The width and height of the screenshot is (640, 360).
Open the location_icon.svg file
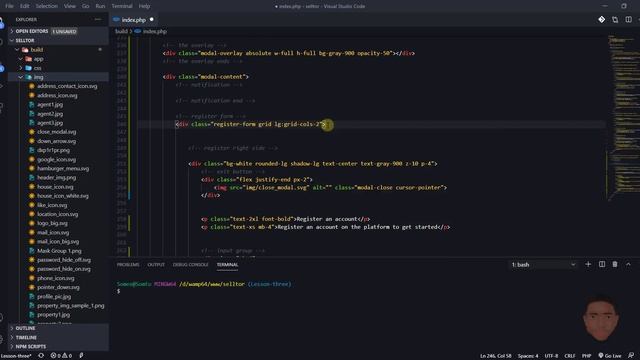tap(57, 214)
